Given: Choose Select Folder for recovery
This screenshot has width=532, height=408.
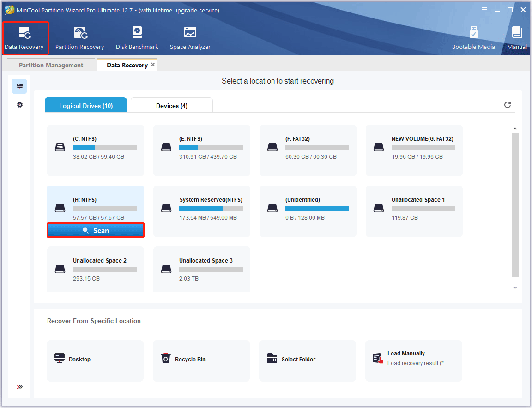Looking at the screenshot, I should [x=308, y=360].
